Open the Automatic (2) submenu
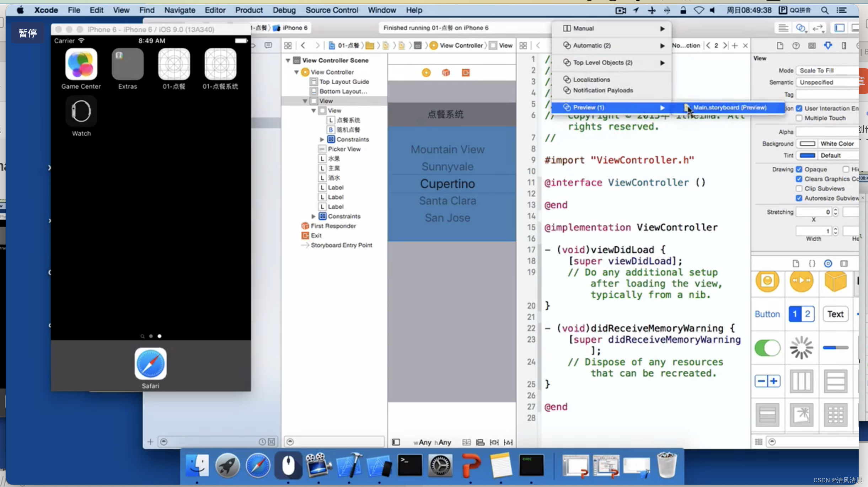Image resolution: width=868 pixels, height=487 pixels. pos(611,46)
